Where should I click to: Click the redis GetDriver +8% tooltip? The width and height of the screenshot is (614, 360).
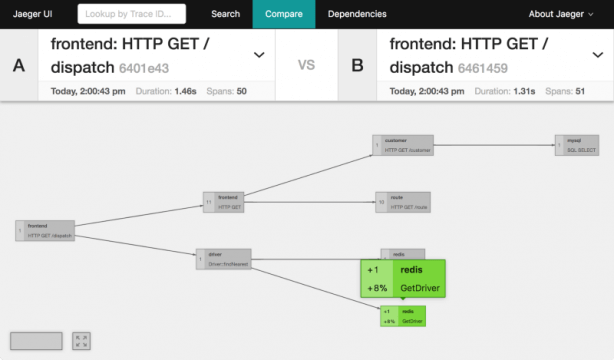point(403,279)
